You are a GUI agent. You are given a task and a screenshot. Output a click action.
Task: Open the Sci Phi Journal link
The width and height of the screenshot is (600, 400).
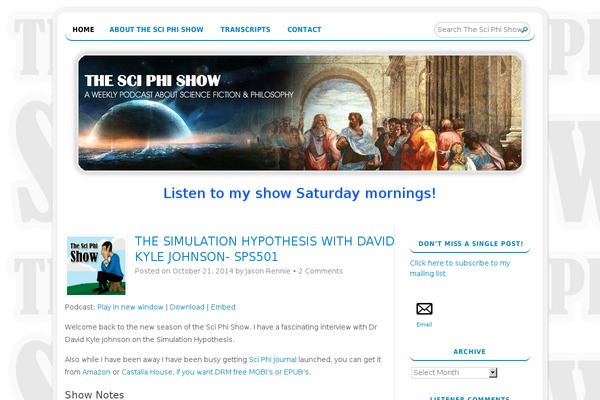point(272,359)
